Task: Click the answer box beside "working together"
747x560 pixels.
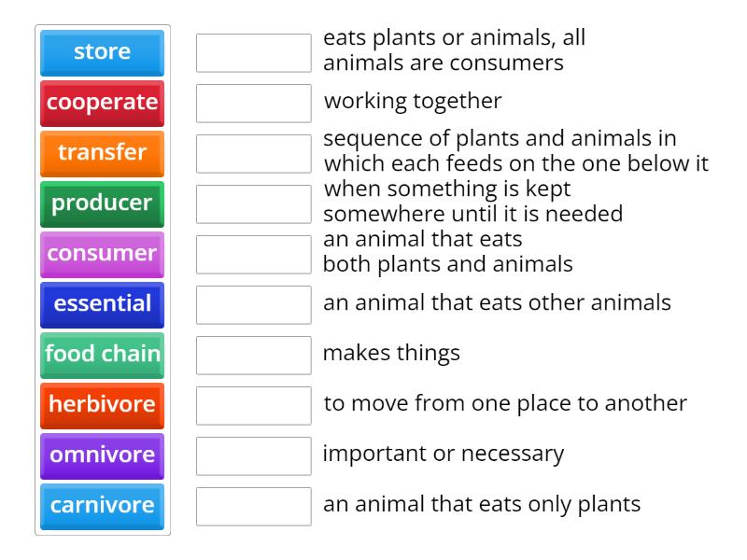Action: click(x=253, y=104)
